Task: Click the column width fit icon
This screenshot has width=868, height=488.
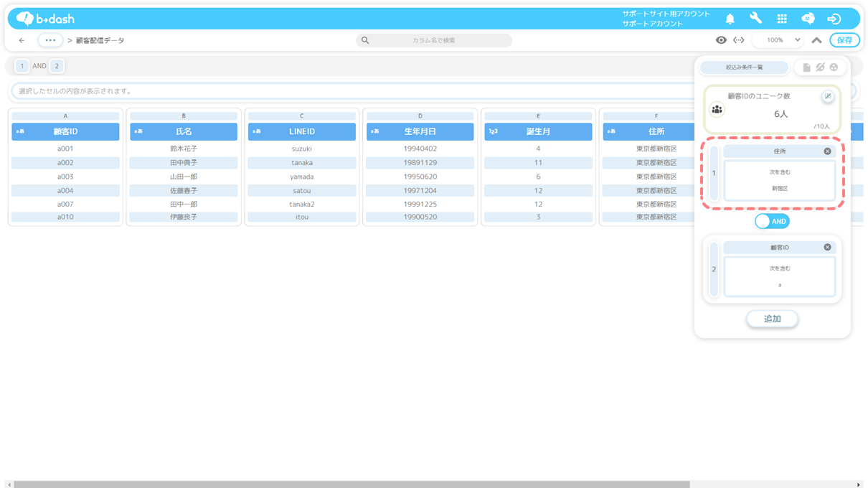Action: [x=738, y=40]
